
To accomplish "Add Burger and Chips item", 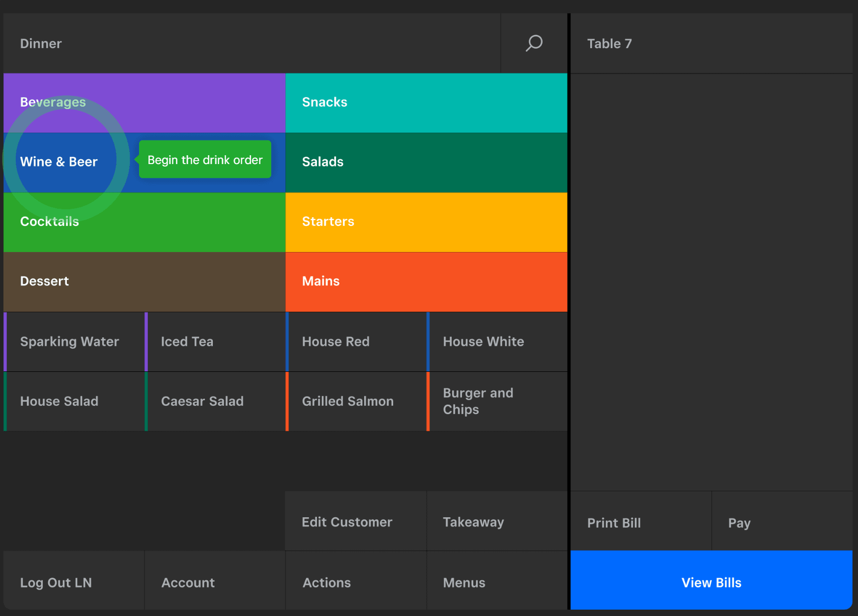I will (497, 401).
